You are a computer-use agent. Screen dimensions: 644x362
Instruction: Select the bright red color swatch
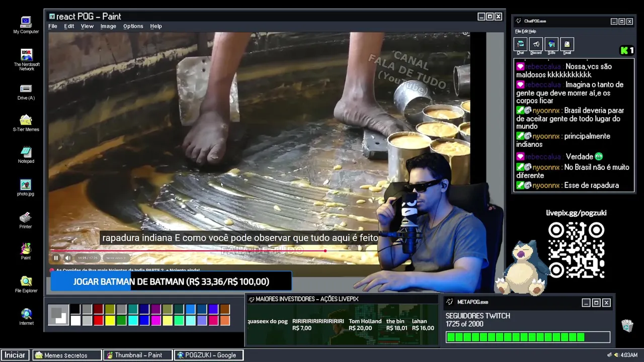(x=98, y=320)
